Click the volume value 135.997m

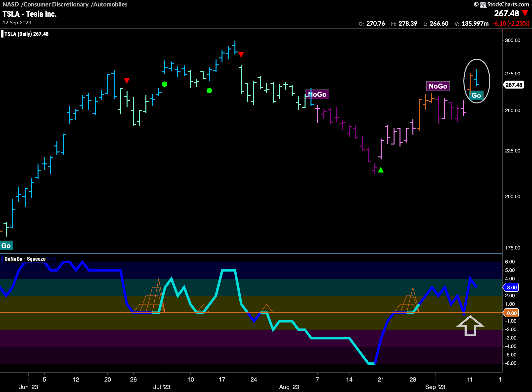[x=475, y=24]
